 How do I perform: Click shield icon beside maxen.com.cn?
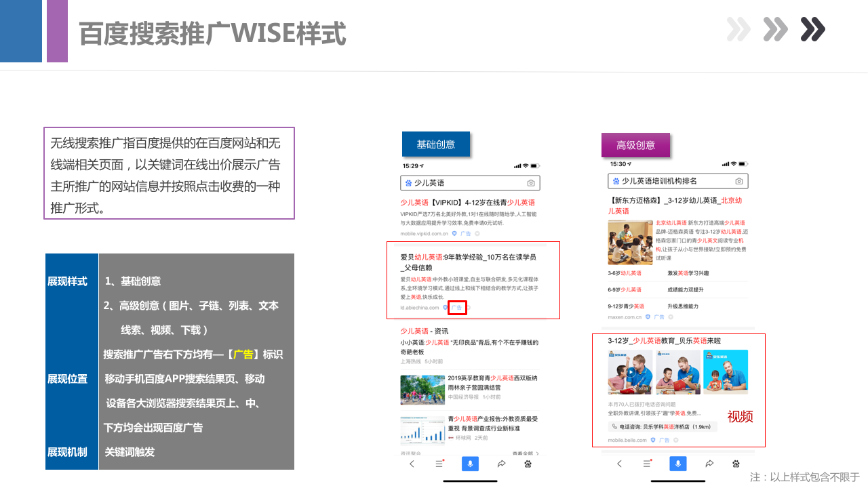click(648, 317)
